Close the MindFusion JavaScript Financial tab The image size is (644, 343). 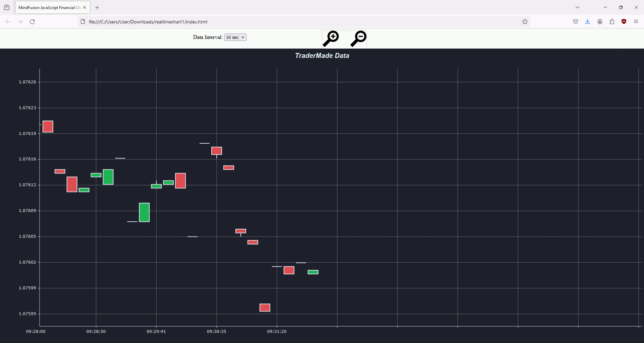(x=85, y=7)
